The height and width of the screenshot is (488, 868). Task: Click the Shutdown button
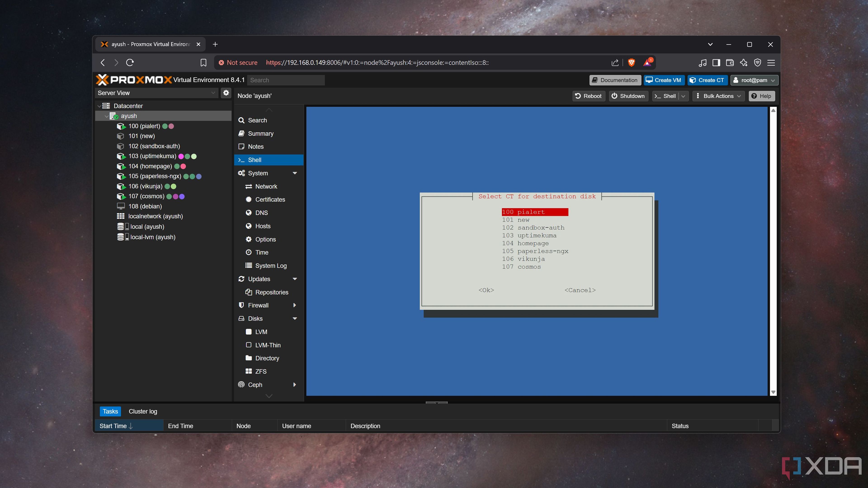(628, 96)
